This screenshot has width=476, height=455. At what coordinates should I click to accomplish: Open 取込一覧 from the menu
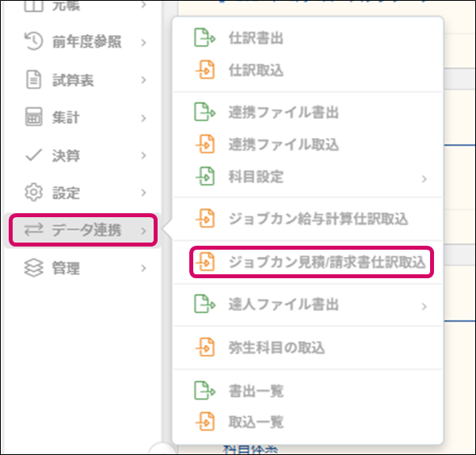[255, 422]
